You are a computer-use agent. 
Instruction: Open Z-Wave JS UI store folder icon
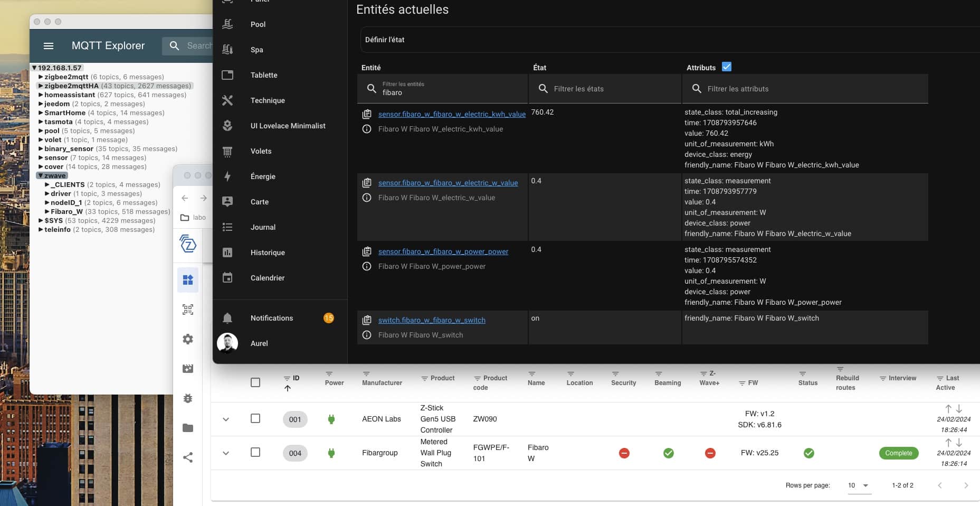(188, 428)
